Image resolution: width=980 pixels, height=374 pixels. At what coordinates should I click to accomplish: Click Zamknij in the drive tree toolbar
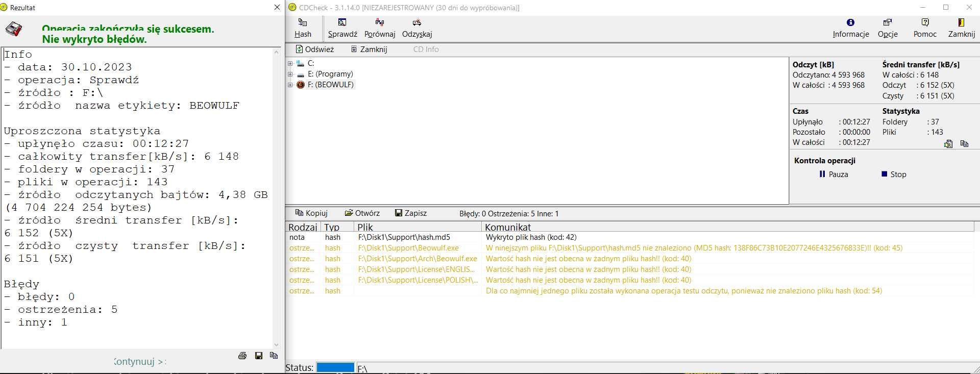(x=369, y=49)
